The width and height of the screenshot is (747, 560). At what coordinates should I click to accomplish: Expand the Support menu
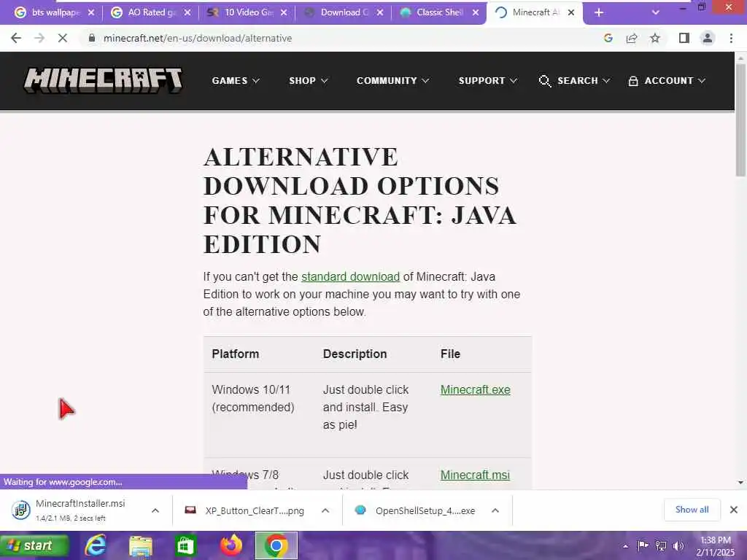point(488,80)
